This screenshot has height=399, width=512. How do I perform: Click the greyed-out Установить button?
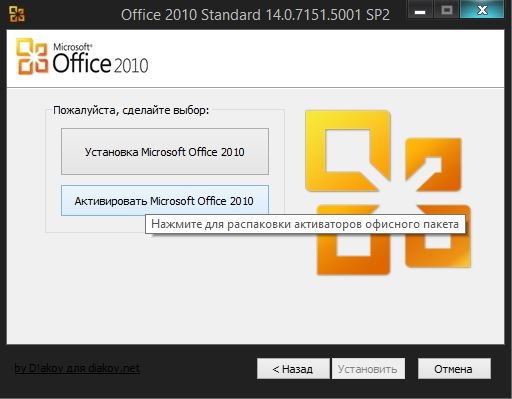click(368, 369)
